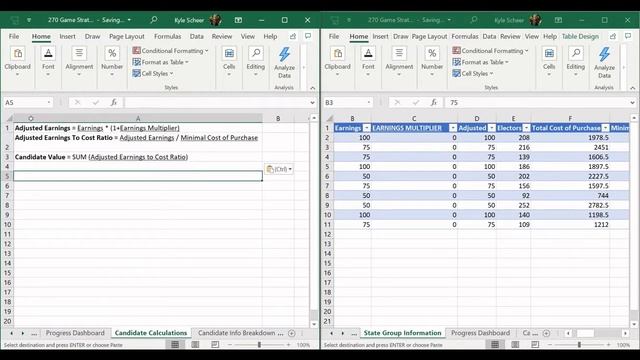Expand left window formula bar
640x360 pixels.
(312, 102)
